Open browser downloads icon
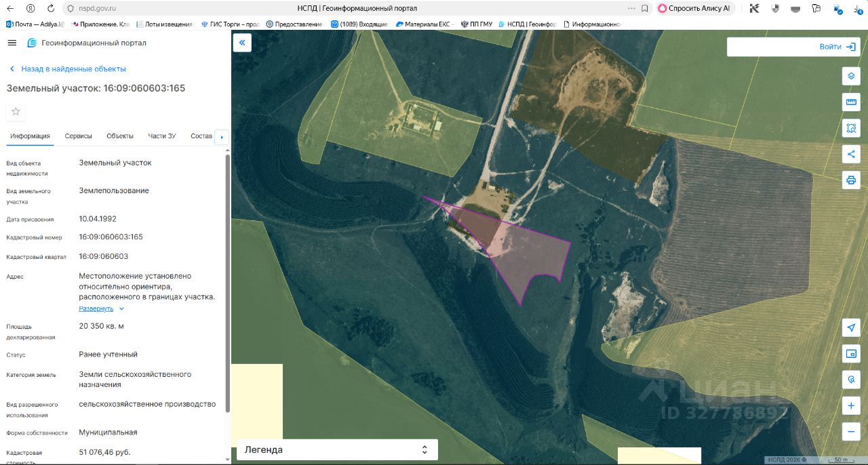Screen dimensions: 868x465 (856, 8)
